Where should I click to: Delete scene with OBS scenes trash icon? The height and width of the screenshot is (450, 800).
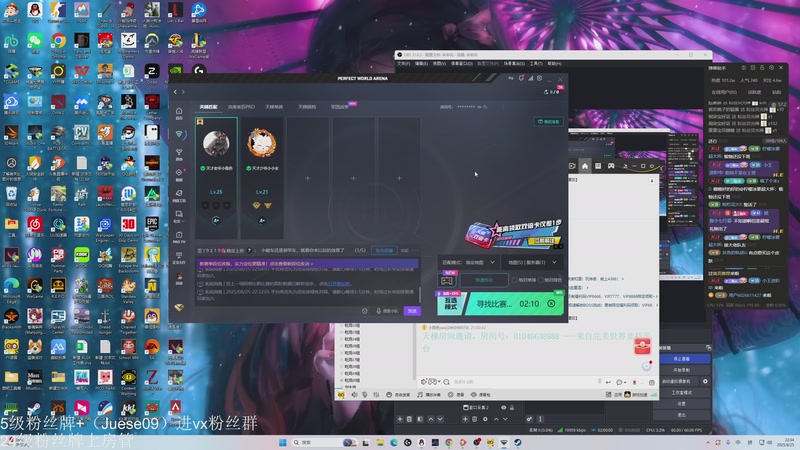[409, 419]
